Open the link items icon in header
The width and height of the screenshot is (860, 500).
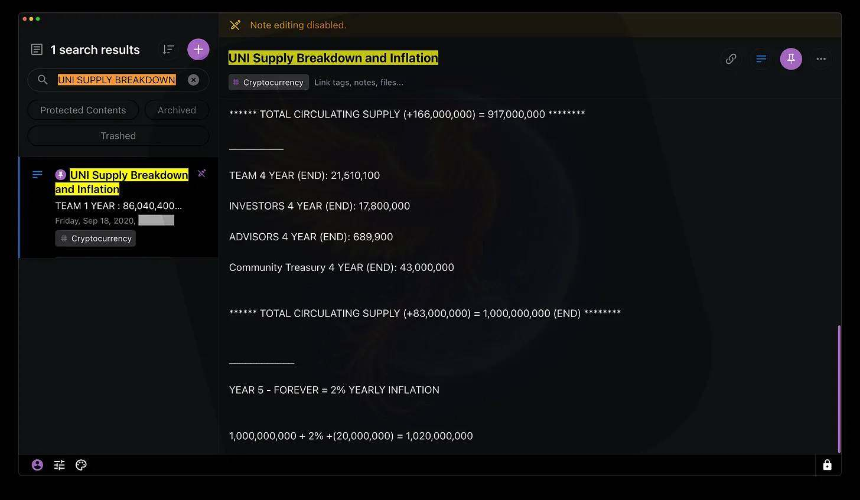click(x=731, y=59)
